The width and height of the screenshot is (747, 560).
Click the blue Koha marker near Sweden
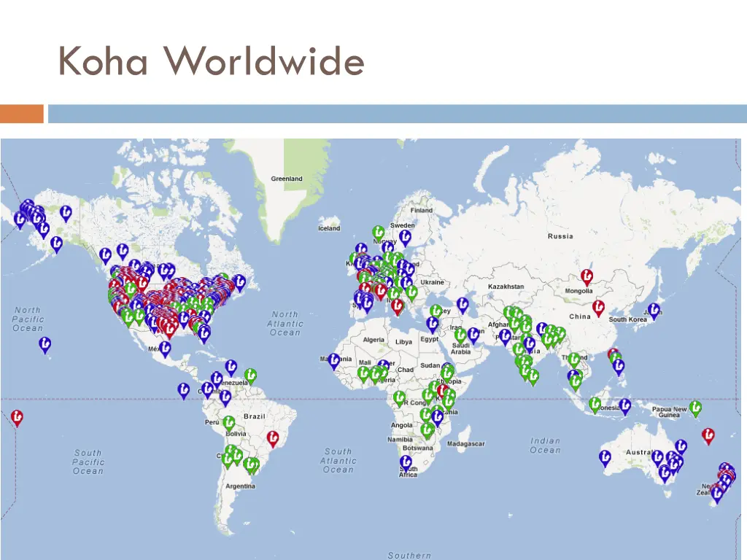point(405,237)
